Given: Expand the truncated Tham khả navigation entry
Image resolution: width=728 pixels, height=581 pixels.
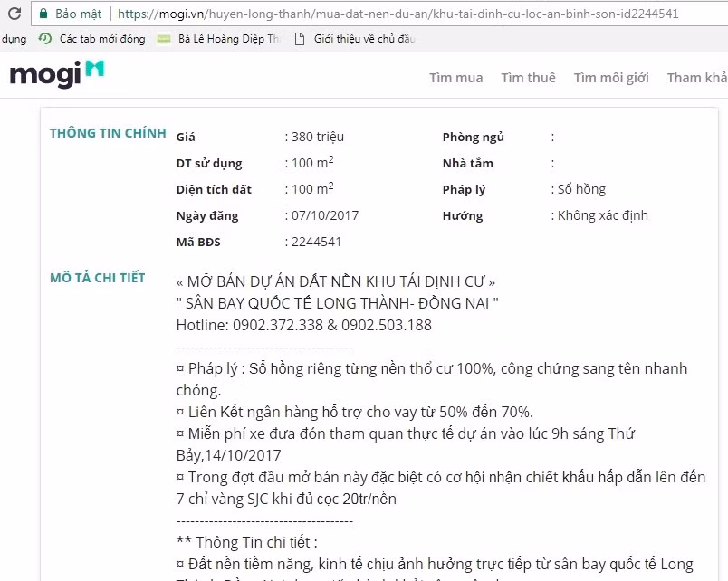Looking at the screenshot, I should coord(696,78).
